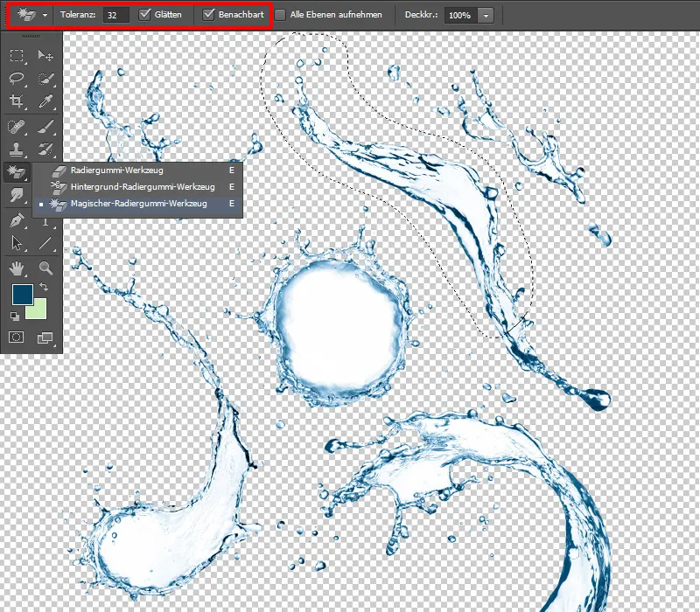Open the tool preset picker arrow
The width and height of the screenshot is (700, 612).
(x=45, y=15)
